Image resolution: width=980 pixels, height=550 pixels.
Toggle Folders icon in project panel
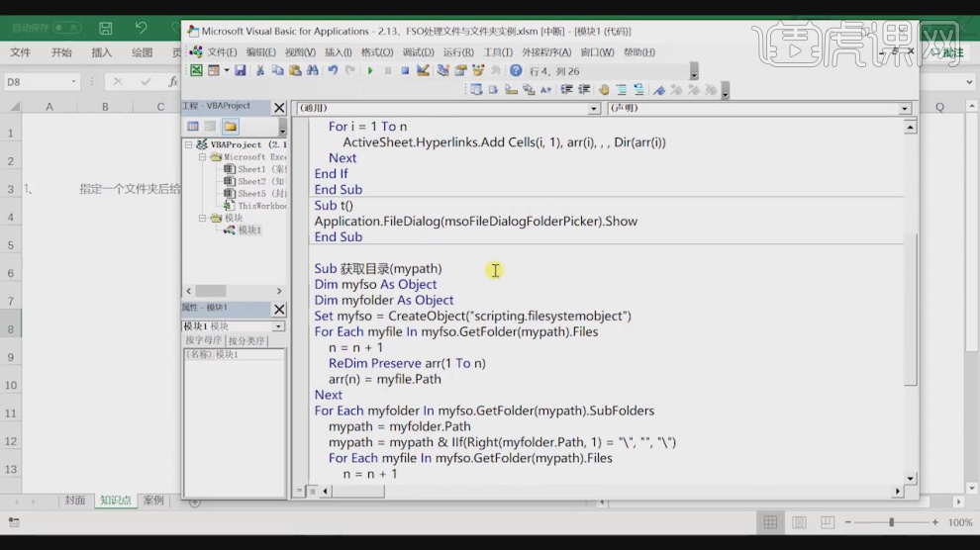click(230, 127)
